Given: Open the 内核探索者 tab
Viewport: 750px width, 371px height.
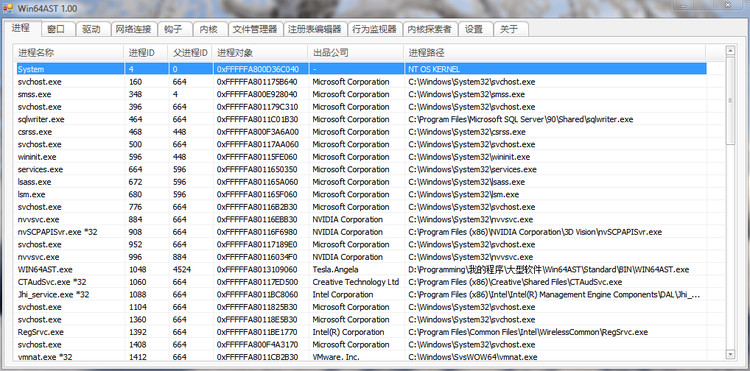Looking at the screenshot, I should tap(430, 29).
